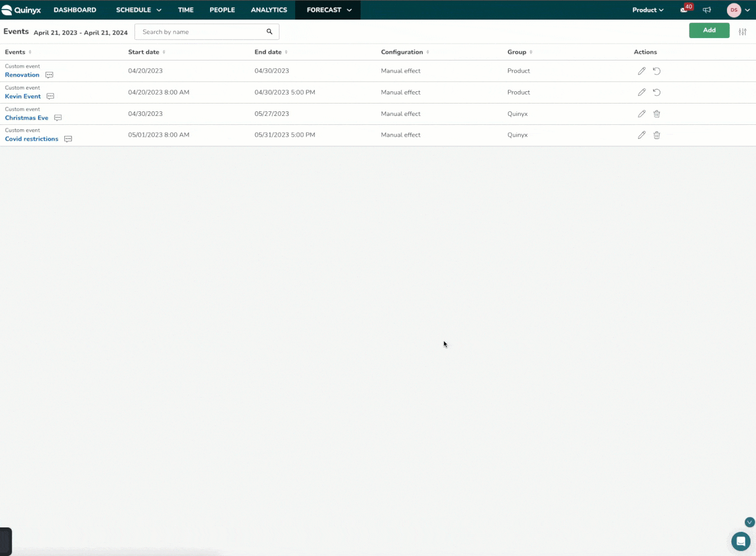Go to ANALYTICS tab
The image size is (756, 556).
pos(269,10)
